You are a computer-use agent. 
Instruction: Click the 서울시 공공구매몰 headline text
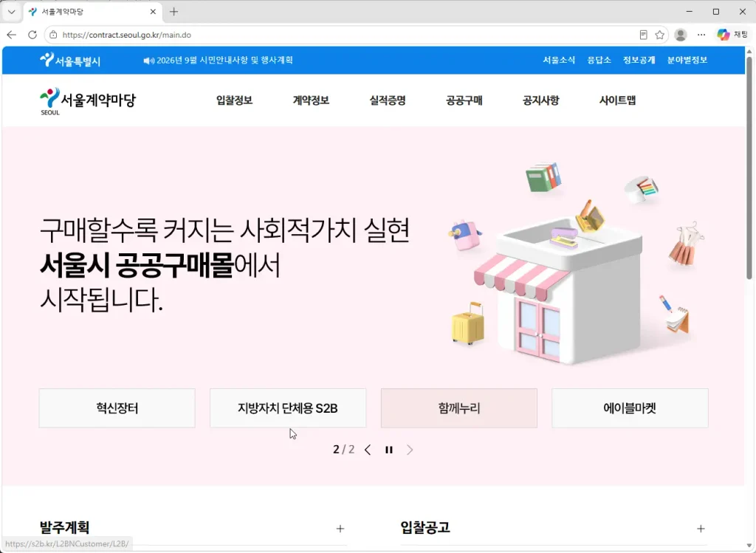[137, 265]
